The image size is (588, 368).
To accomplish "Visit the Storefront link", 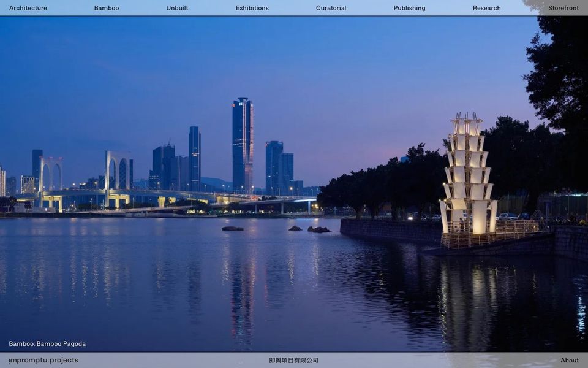I will tap(563, 8).
